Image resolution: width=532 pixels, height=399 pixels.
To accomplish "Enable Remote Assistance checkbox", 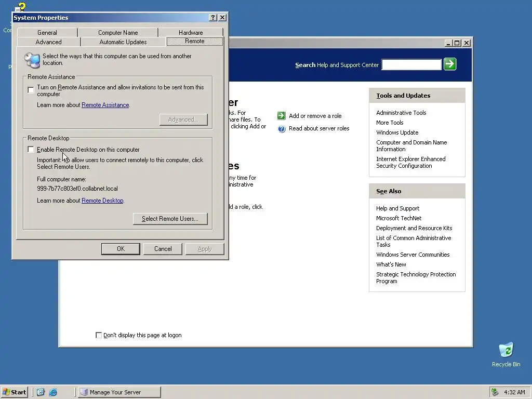I will coord(31,90).
